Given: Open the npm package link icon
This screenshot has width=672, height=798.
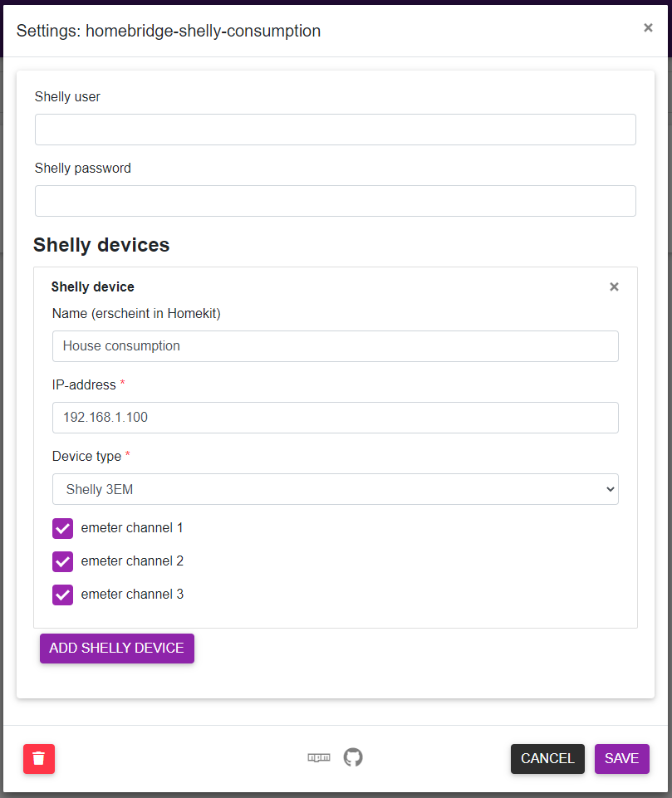Looking at the screenshot, I should [x=319, y=757].
